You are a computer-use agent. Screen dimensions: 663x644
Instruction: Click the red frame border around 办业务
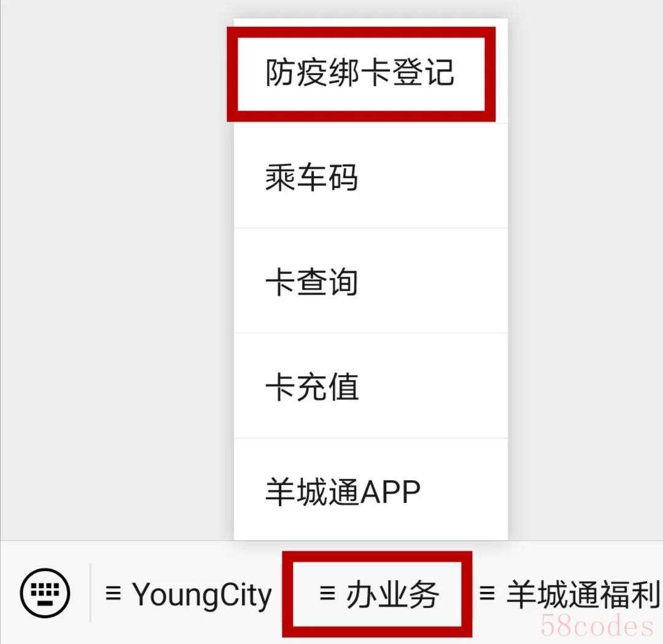pos(377,557)
